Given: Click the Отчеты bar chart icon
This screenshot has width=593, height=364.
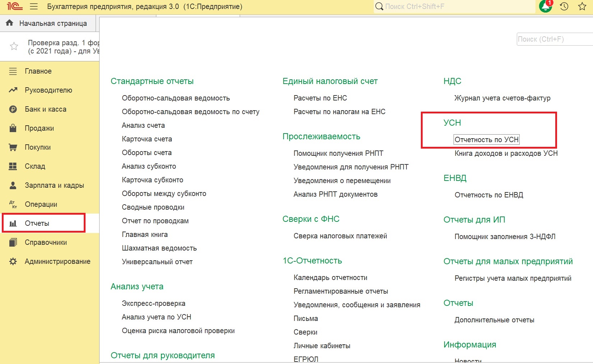Looking at the screenshot, I should click(13, 223).
